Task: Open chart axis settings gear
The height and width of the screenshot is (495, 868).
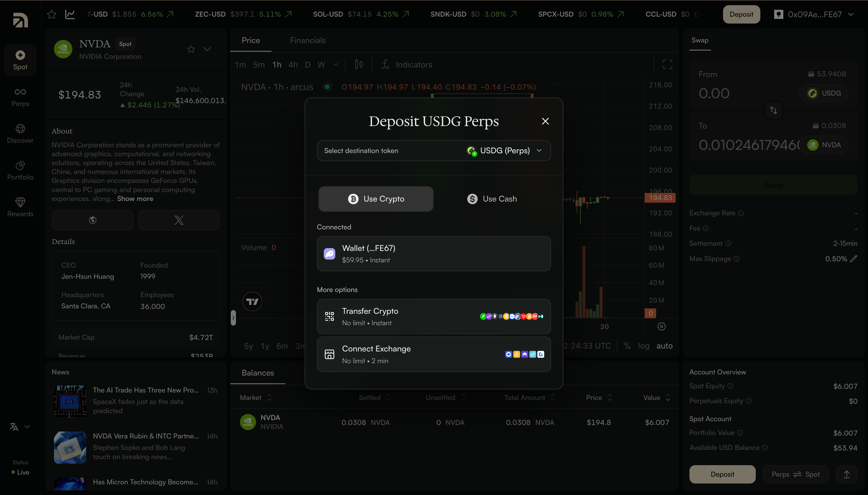Action: pyautogui.click(x=661, y=327)
